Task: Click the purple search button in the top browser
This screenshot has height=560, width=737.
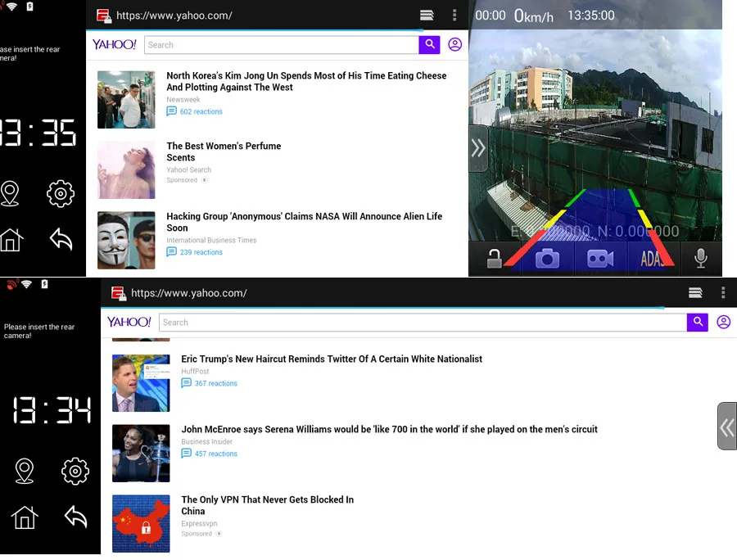Action: point(429,45)
